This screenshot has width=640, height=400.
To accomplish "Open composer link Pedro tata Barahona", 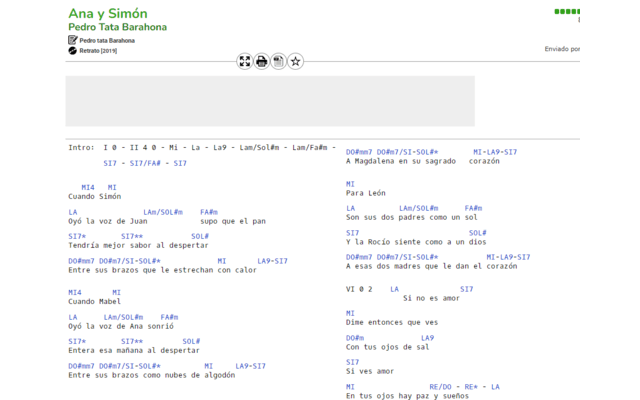I will pos(107,40).
